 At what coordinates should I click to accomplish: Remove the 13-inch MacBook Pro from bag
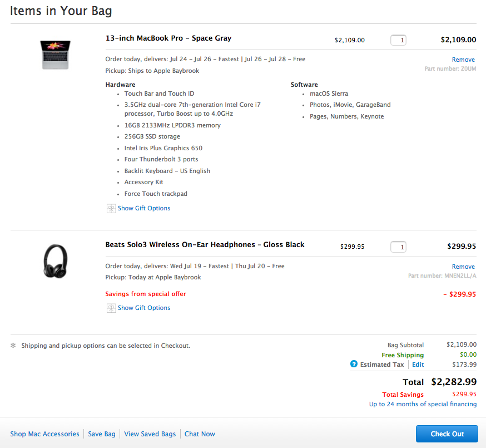pyautogui.click(x=463, y=60)
